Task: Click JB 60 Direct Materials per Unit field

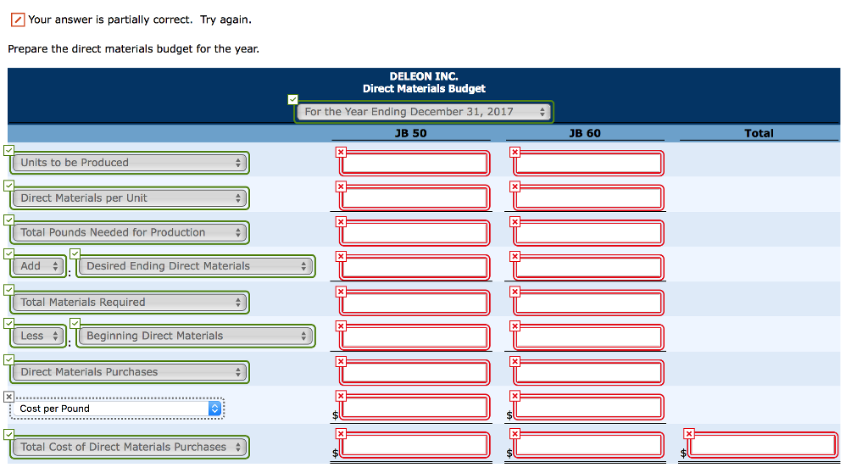Action: click(x=588, y=198)
